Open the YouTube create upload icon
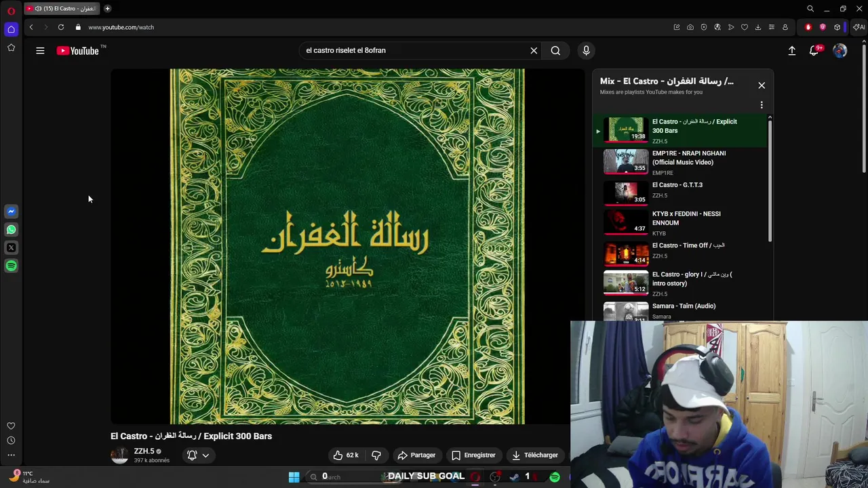868x488 pixels. 792,51
